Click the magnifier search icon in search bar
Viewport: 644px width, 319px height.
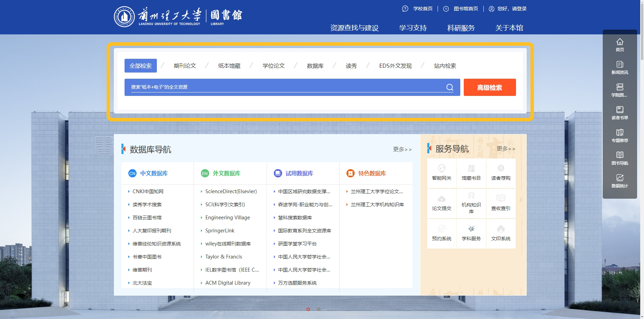[450, 87]
